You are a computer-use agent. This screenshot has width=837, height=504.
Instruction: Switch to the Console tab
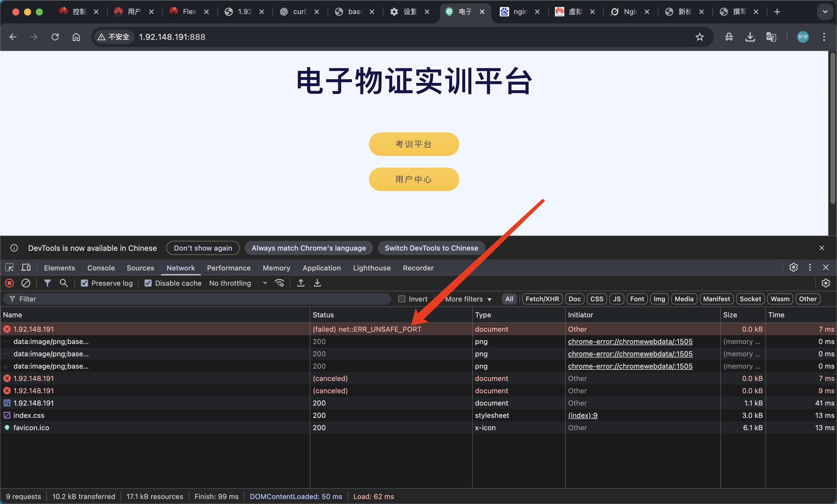coord(101,268)
